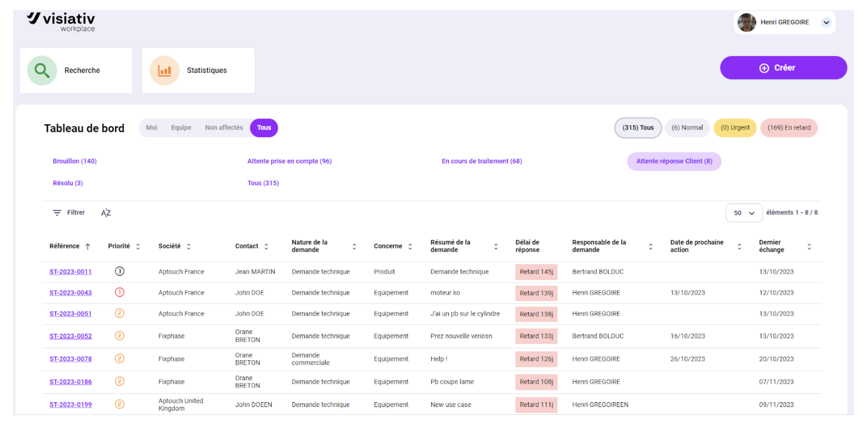Image resolution: width=868 pixels, height=424 pixels.
Task: Toggle the (6) Normal priority filter
Action: tap(687, 128)
